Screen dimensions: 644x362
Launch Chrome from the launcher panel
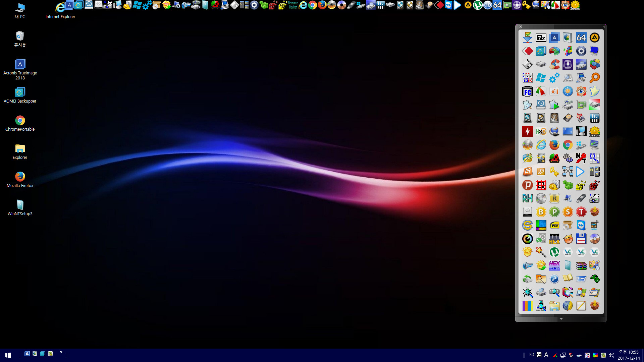tap(568, 145)
